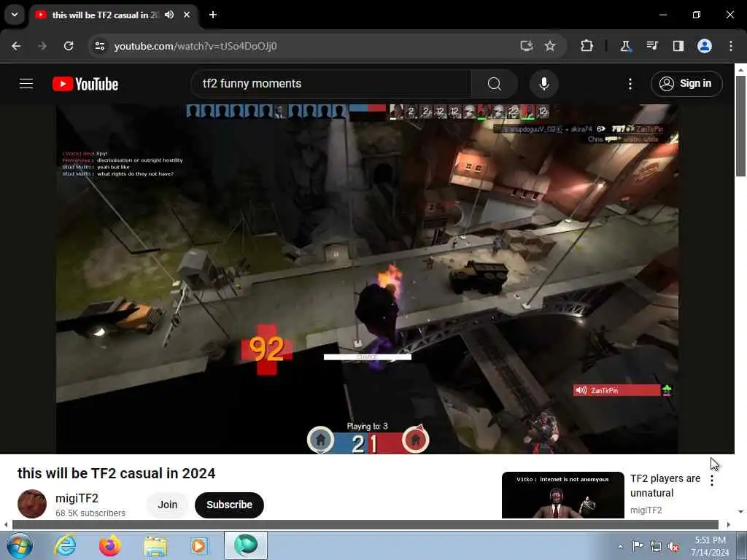Open the volume tray icon
Viewport: 747px width, 560px height.
pos(673,546)
